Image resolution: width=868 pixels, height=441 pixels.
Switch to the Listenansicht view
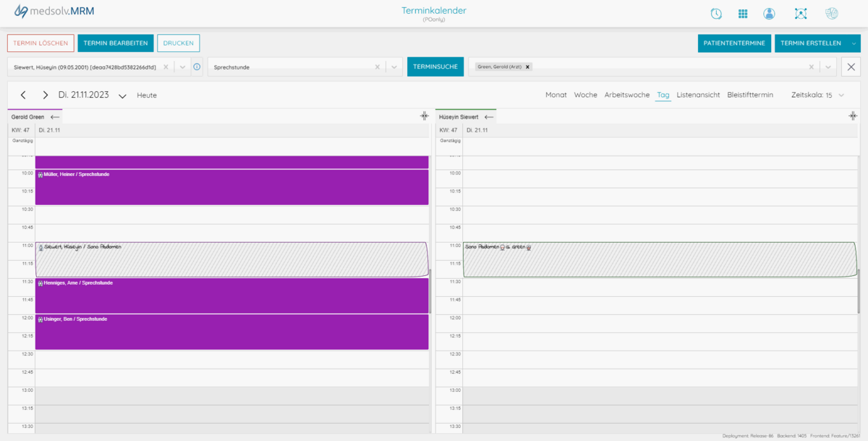coord(698,95)
